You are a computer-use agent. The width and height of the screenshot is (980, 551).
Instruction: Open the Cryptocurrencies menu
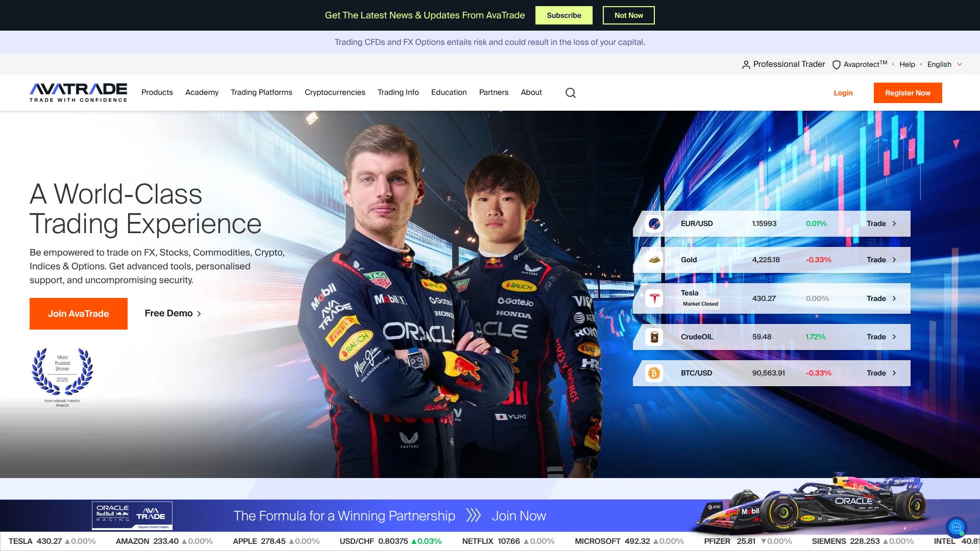pyautogui.click(x=335, y=92)
